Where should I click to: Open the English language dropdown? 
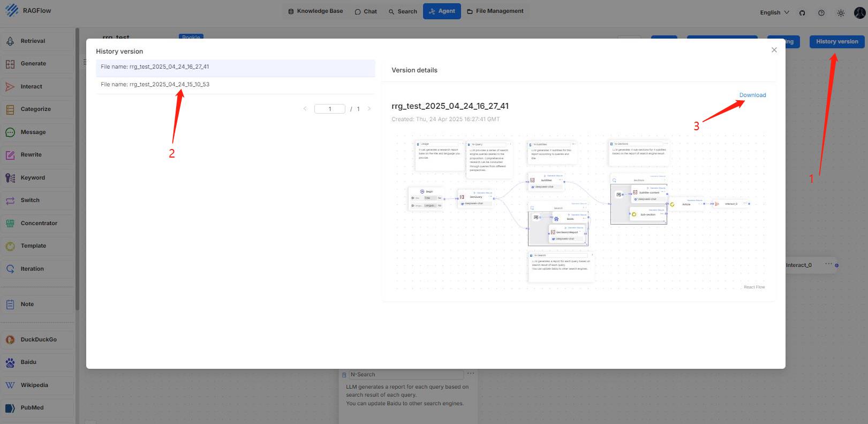(x=774, y=12)
